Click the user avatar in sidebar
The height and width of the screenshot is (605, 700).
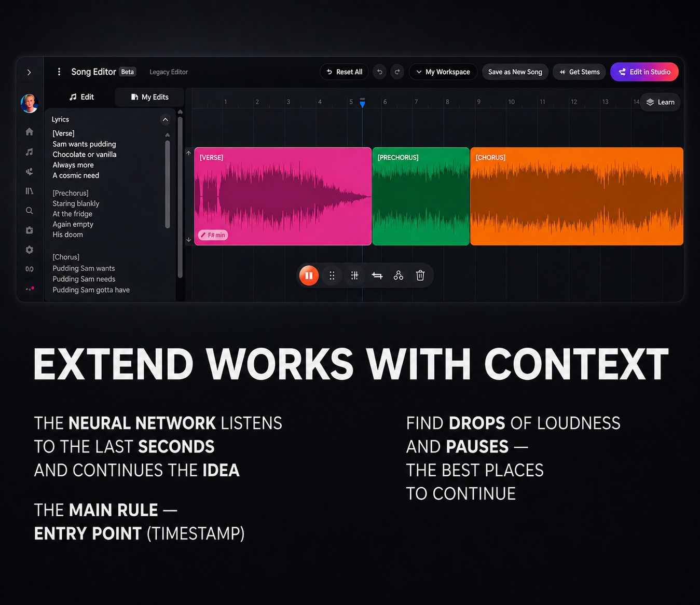[x=30, y=103]
